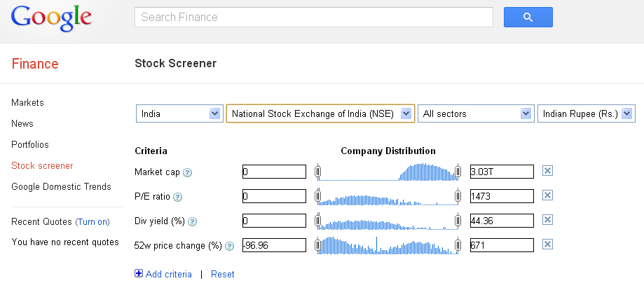Turn on Recent Quotes
The width and height of the screenshot is (644, 290).
[93, 221]
